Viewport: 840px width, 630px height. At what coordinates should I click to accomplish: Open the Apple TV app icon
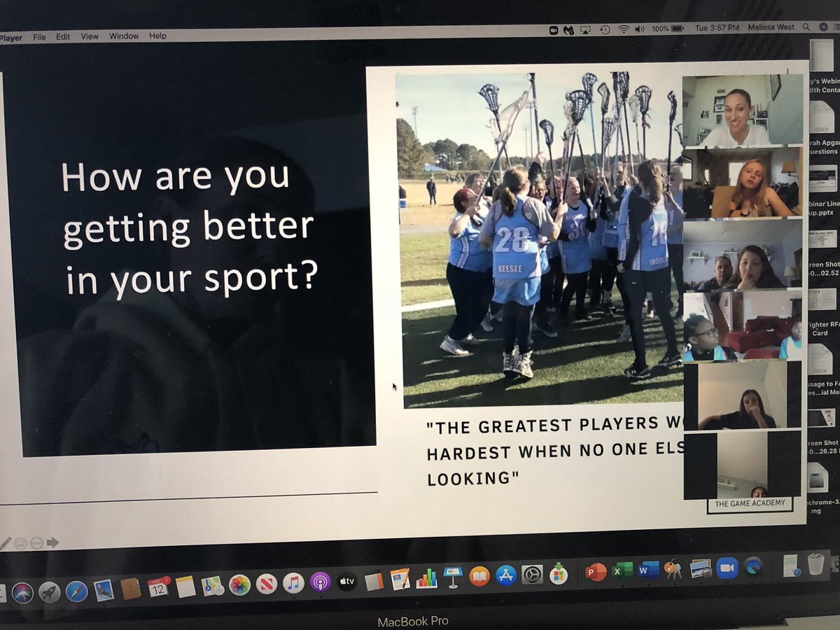(x=347, y=581)
